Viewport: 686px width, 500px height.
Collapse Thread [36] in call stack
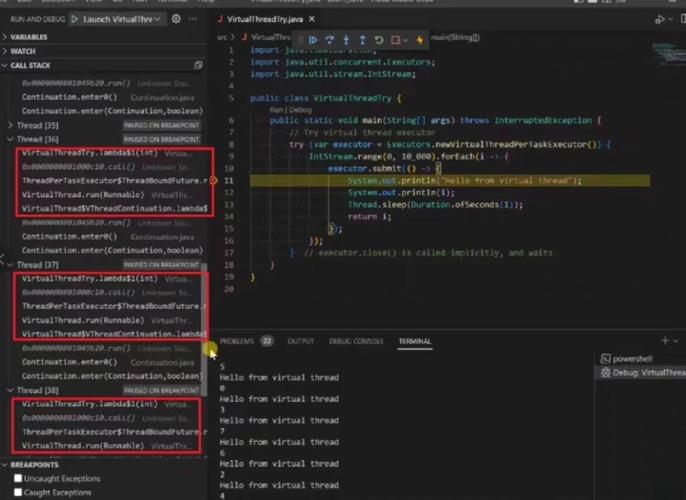(10, 139)
